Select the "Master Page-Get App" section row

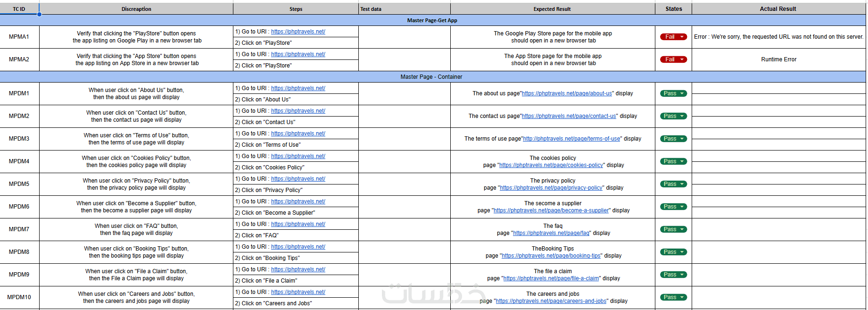coord(432,20)
